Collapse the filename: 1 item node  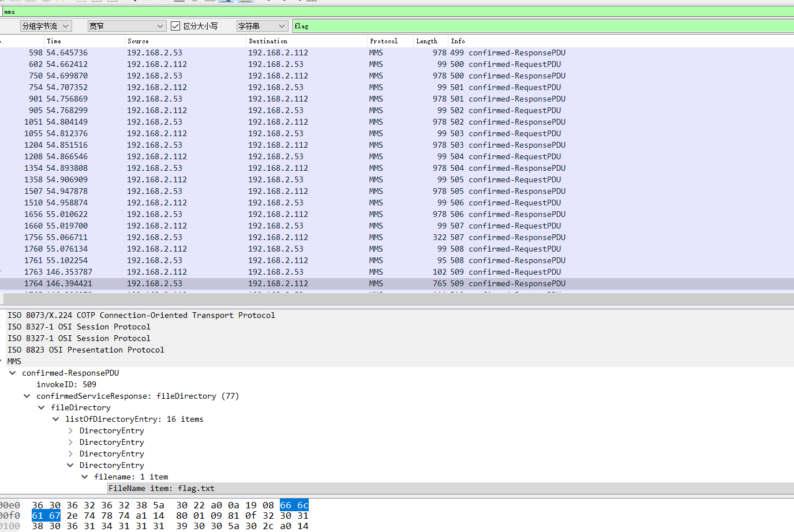coord(84,477)
